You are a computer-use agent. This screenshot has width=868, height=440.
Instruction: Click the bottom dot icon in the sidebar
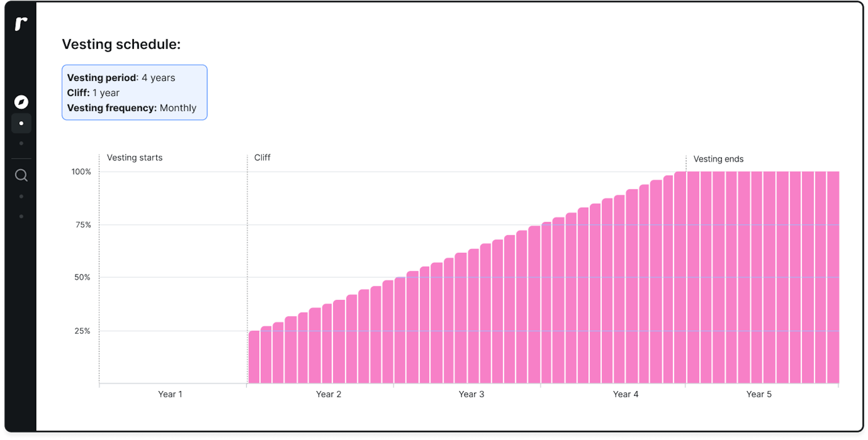click(x=21, y=217)
